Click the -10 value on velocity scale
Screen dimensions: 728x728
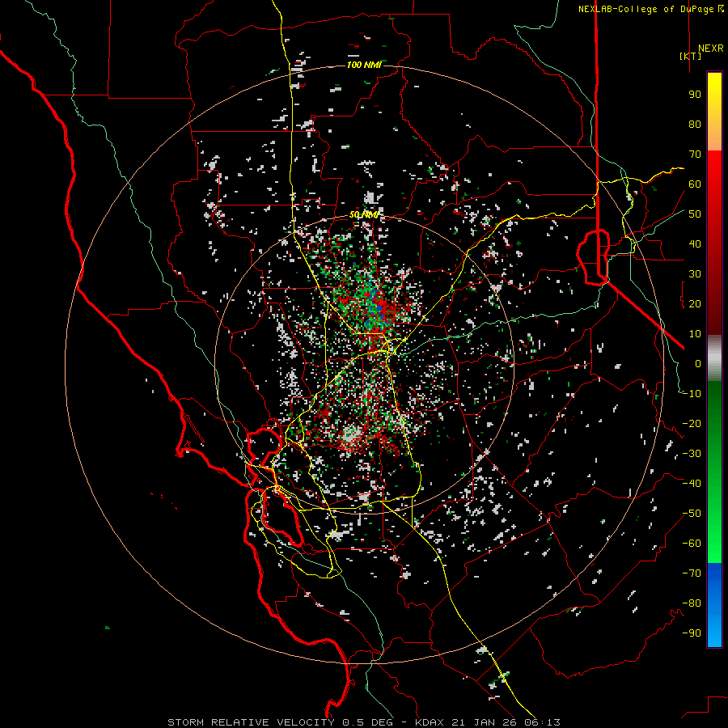(692, 394)
